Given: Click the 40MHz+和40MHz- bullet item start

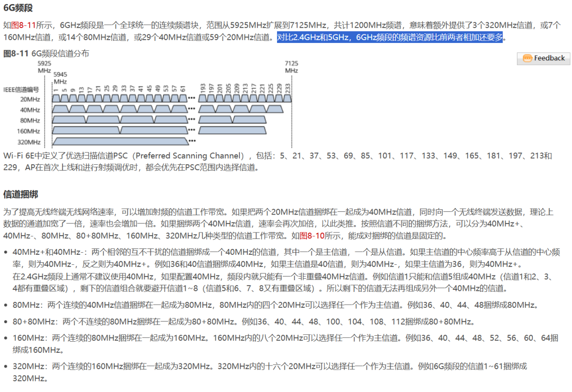Looking at the screenshot, I should click(42, 251).
